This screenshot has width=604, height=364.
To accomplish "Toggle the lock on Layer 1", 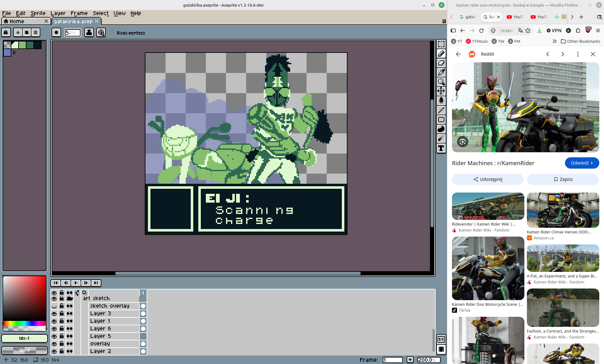I will point(62,321).
